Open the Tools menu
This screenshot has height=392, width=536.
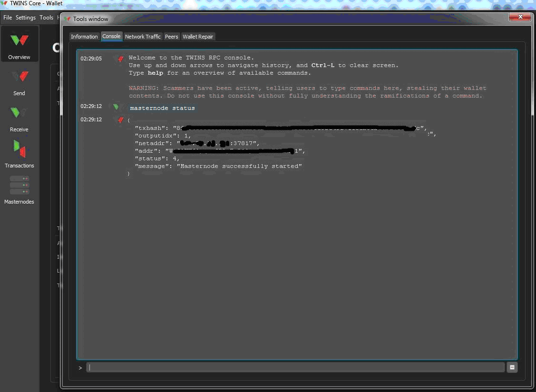tap(46, 18)
